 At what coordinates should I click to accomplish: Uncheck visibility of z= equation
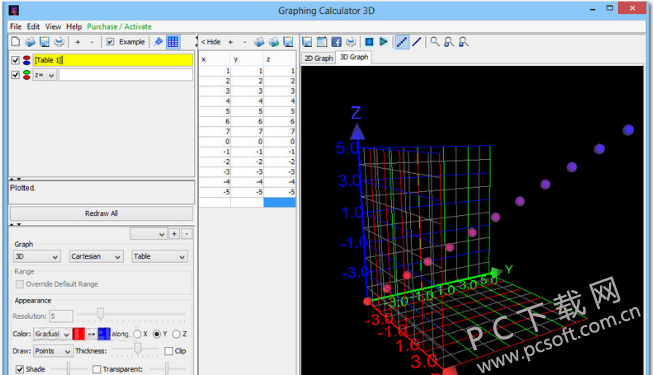point(15,75)
